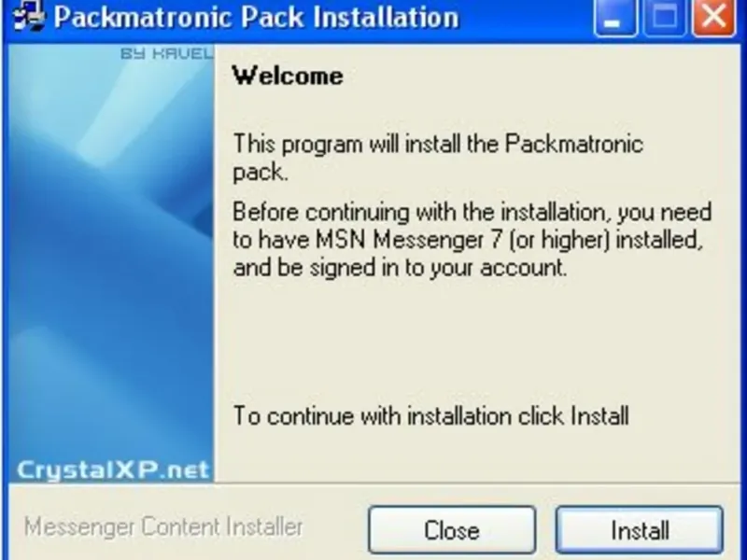Click the Close button beside Install
Image resolution: width=747 pixels, height=560 pixels.
point(452,530)
